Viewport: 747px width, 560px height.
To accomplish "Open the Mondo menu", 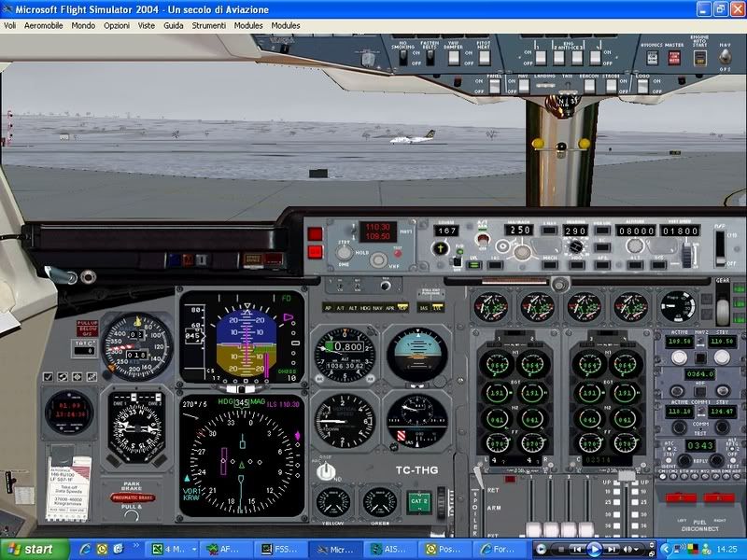I will pos(83,26).
